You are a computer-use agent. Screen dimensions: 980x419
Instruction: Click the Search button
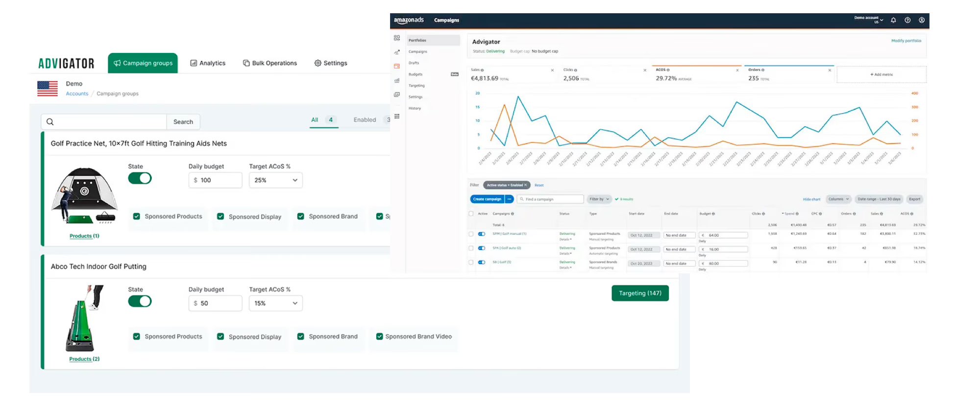pyautogui.click(x=183, y=122)
